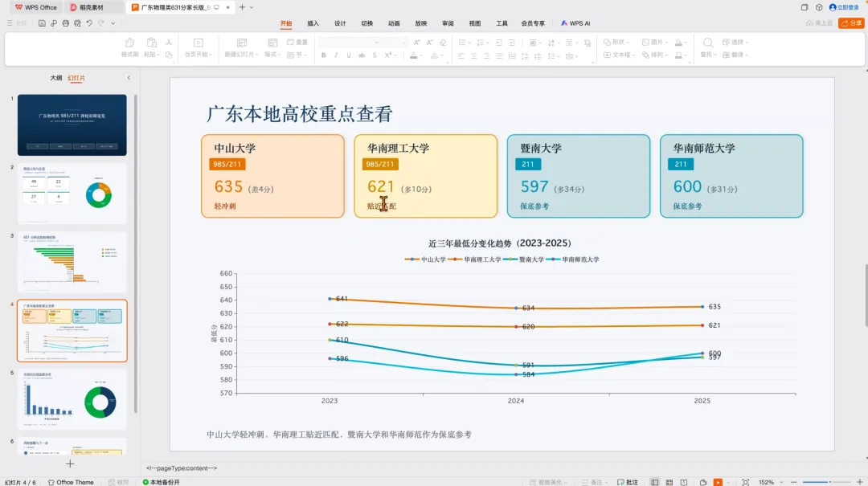Click the Align Left paragraph icon

461,56
